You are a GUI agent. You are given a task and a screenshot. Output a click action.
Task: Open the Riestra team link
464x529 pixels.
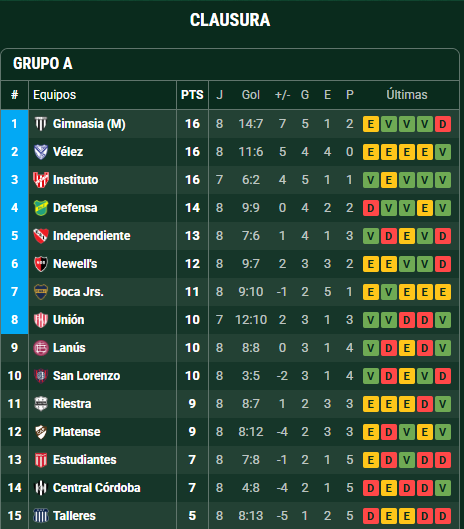coord(72,404)
